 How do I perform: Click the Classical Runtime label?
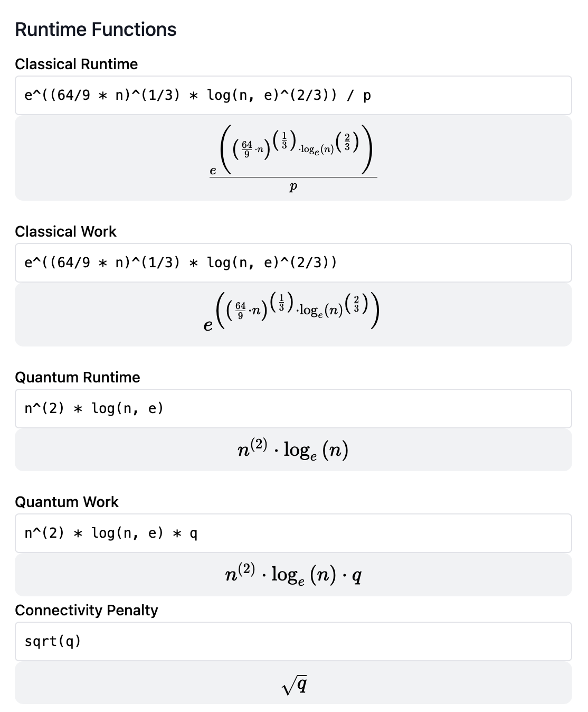coord(76,64)
